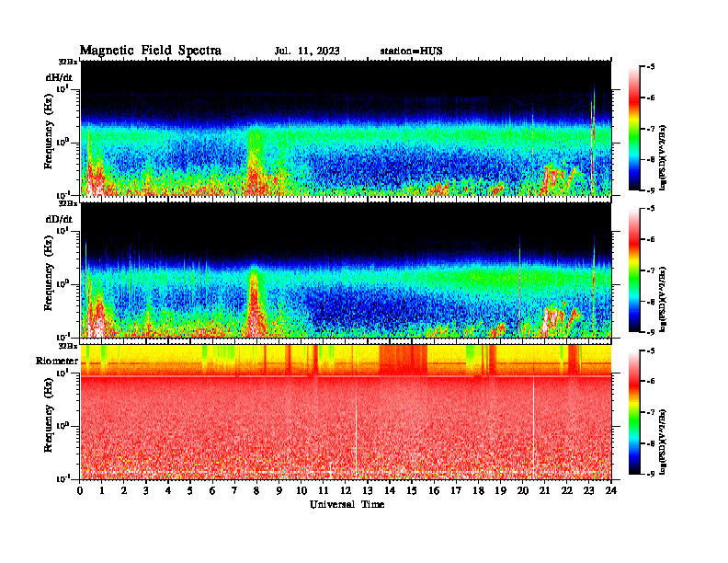Viewport: 728px width, 563px height.
Task: Click the 'Riometer' panel label
Action: tap(57, 361)
